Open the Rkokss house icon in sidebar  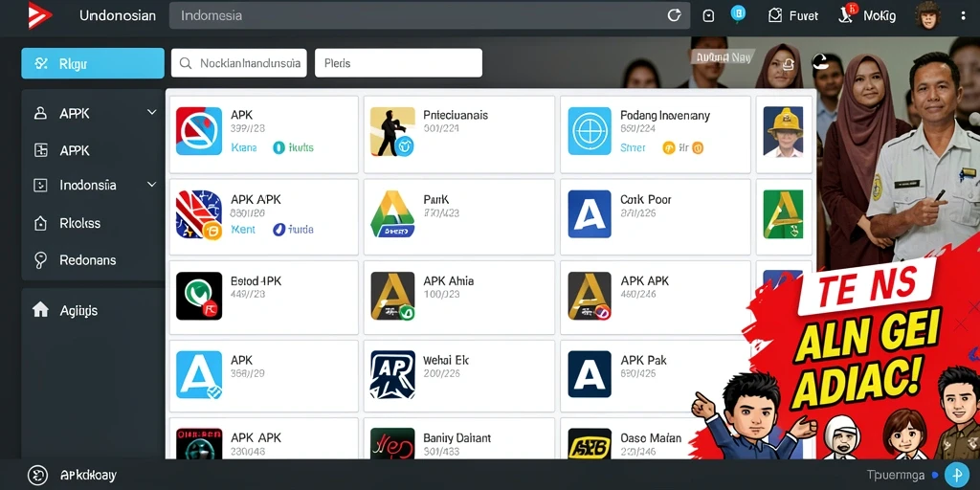(40, 223)
